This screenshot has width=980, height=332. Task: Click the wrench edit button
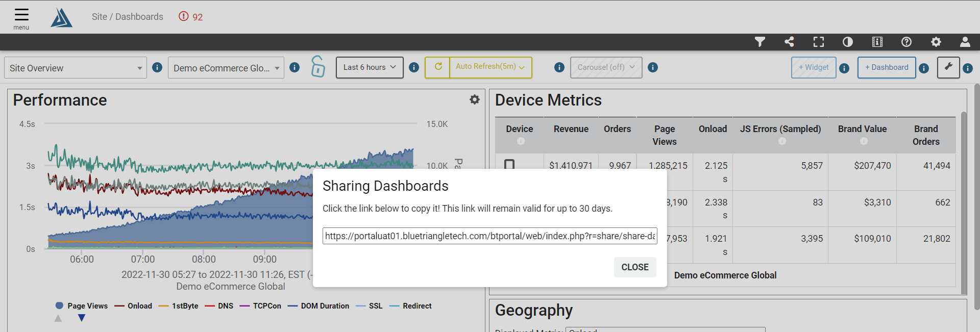tap(948, 67)
